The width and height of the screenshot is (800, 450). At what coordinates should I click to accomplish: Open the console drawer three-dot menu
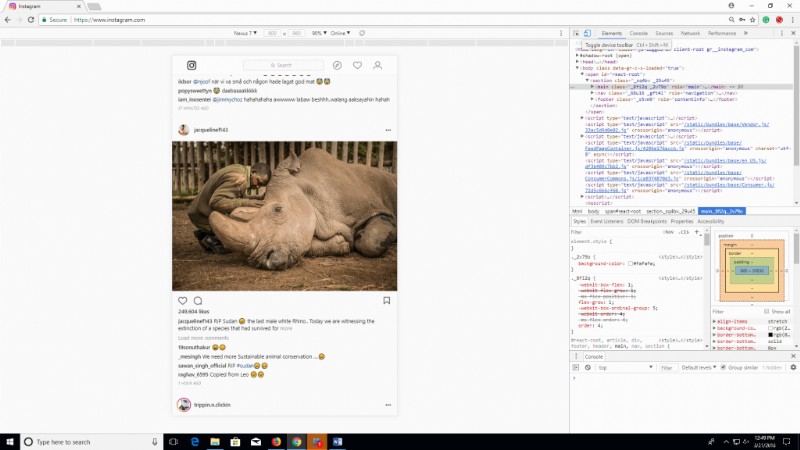577,357
